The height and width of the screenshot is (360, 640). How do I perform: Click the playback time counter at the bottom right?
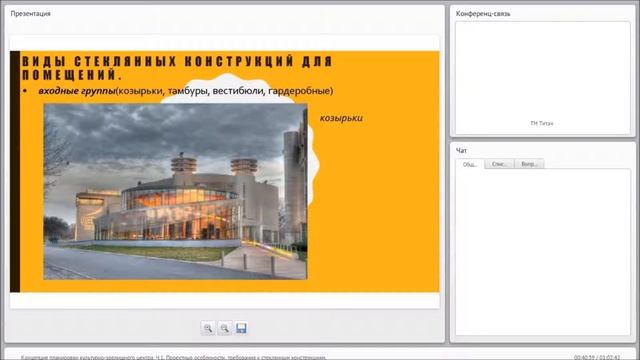click(597, 357)
